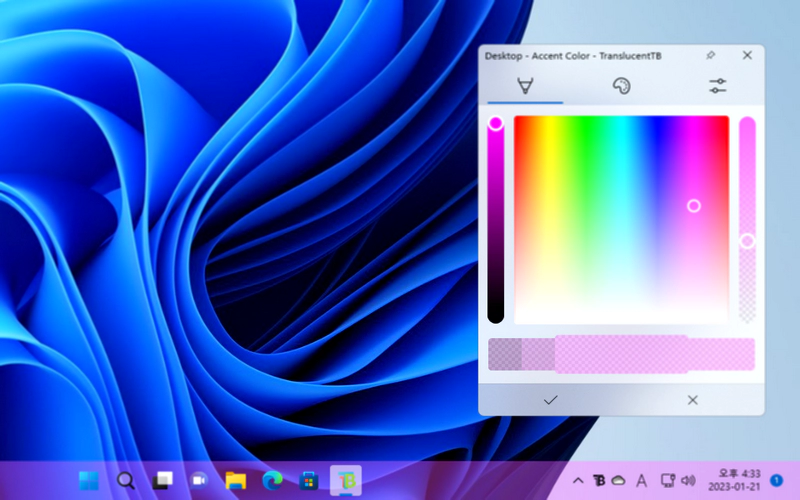Launch Microsoft Edge from the taskbar
800x500 pixels.
pos(272,480)
